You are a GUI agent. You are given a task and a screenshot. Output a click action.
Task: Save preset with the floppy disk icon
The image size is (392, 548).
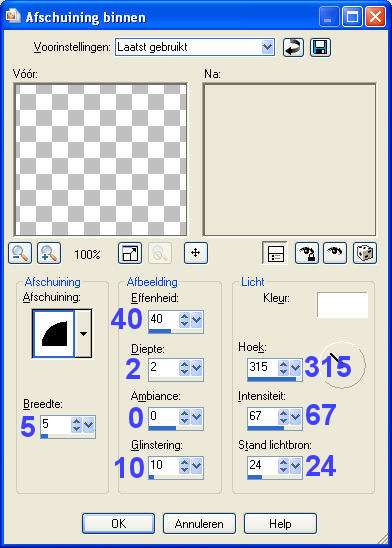pyautogui.click(x=320, y=48)
